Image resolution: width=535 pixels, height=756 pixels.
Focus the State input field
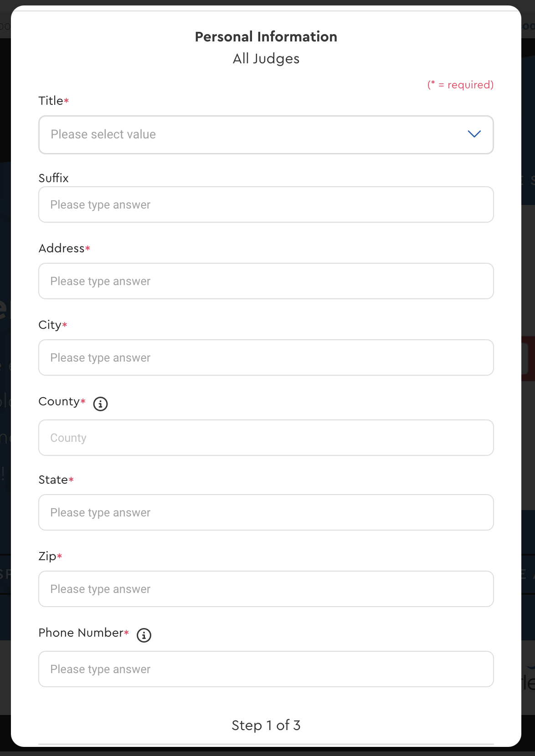click(x=266, y=512)
